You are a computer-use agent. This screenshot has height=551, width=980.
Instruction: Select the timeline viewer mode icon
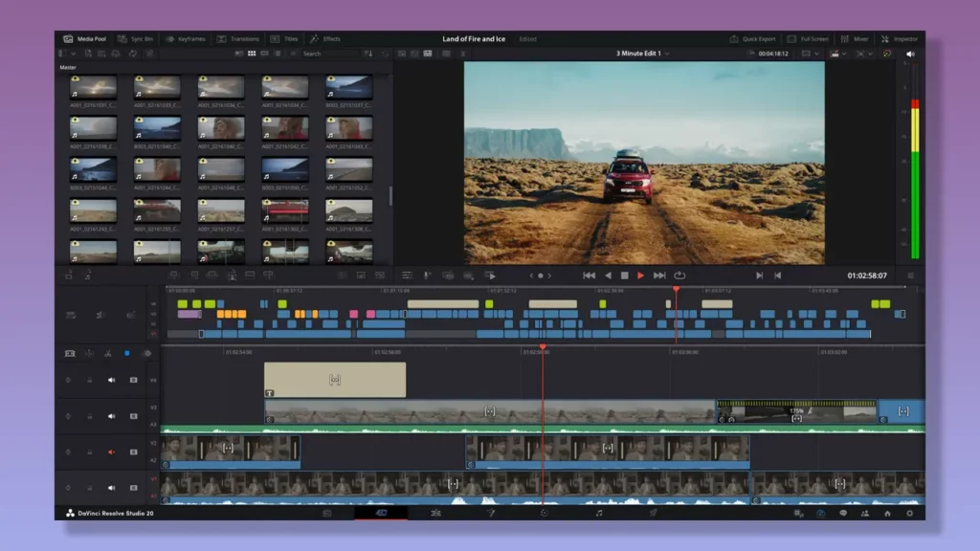click(428, 54)
